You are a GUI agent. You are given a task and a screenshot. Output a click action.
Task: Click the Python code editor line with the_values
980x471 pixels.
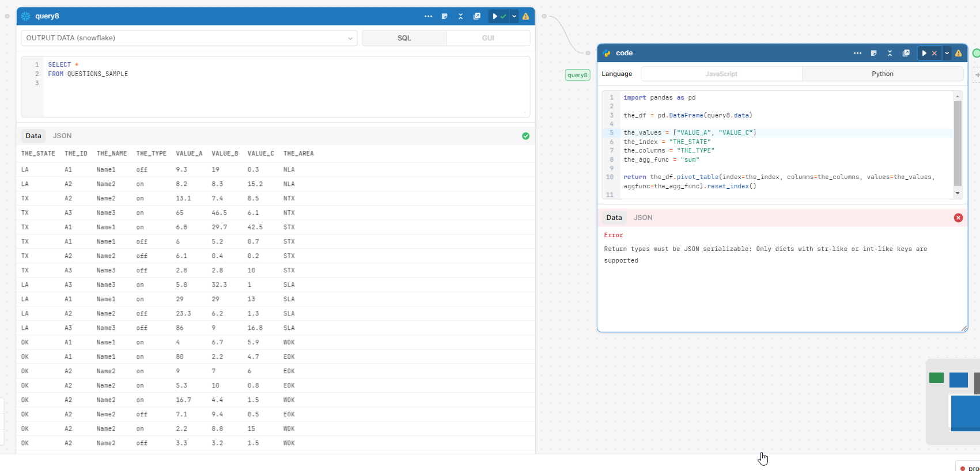pos(787,133)
